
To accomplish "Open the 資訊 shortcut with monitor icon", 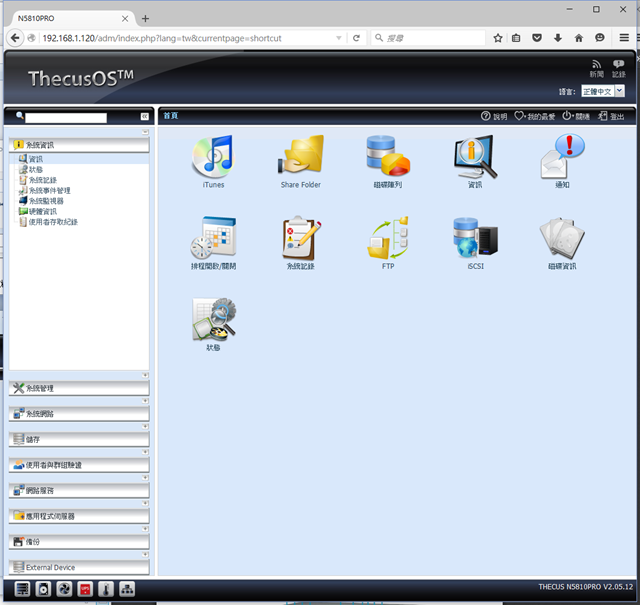I will point(475,157).
